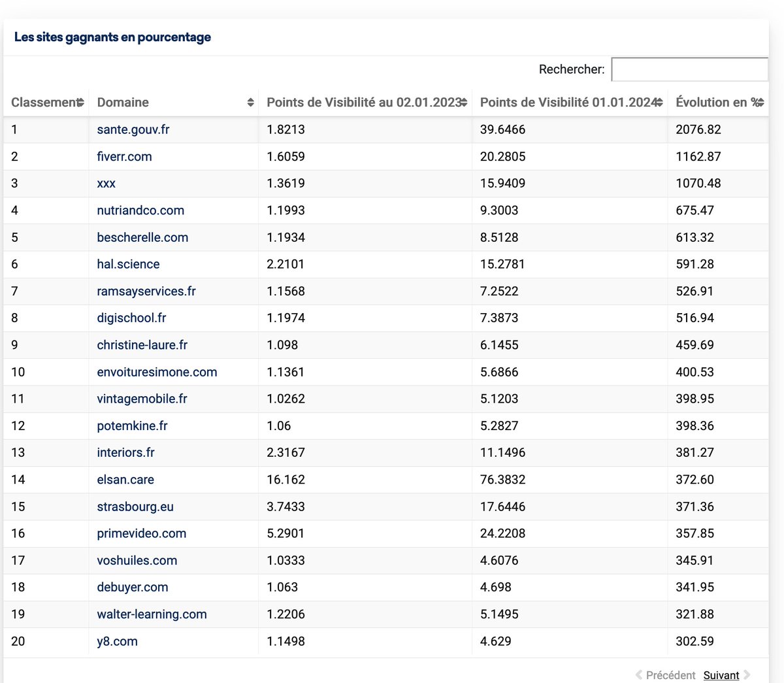
Task: Click the Domaine column header text
Action: (x=123, y=103)
